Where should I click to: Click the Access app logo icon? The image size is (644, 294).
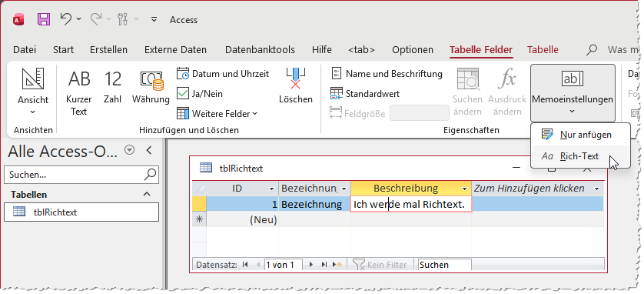[x=19, y=19]
